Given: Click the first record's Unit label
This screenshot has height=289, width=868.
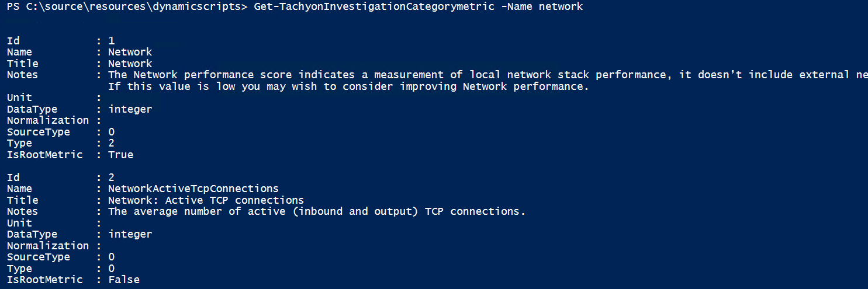Looking at the screenshot, I should (x=19, y=98).
